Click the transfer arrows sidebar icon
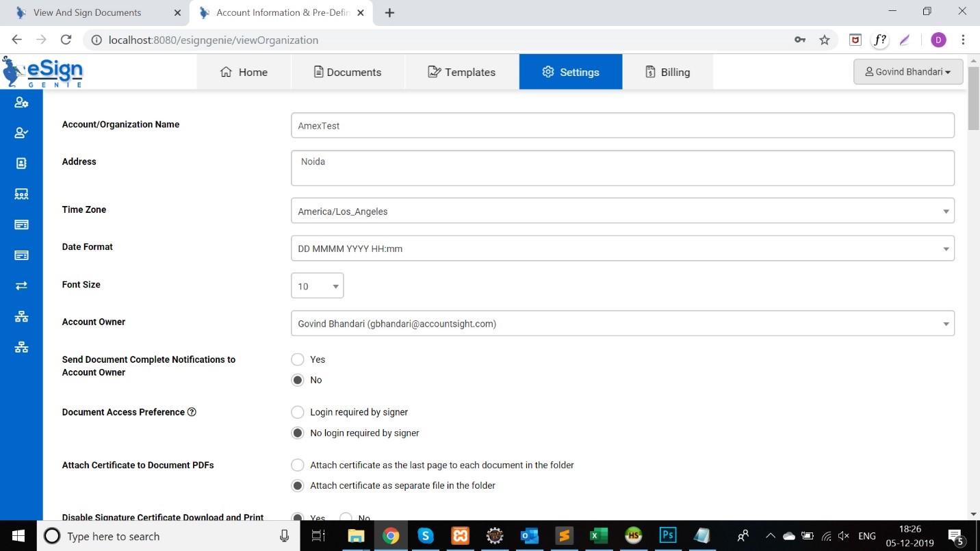980x551 pixels. click(21, 285)
